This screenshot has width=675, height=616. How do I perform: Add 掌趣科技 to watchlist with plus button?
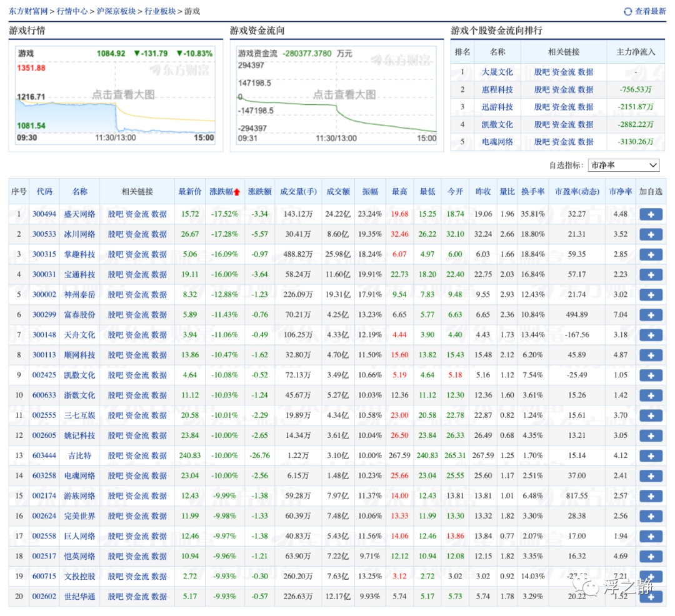click(651, 255)
